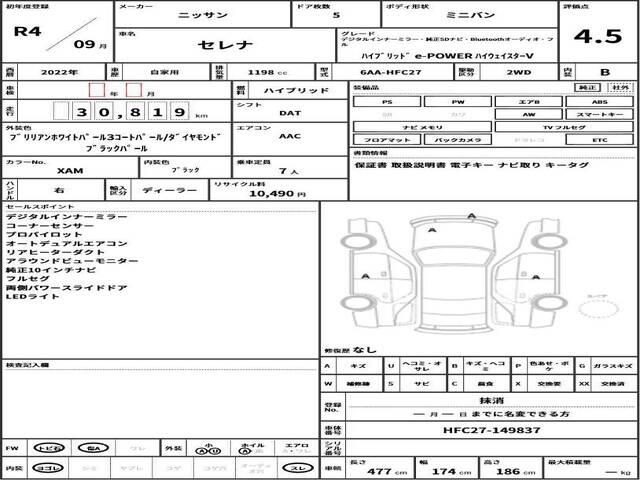Select the サビ legend cell
The height and width of the screenshot is (480, 640).
(x=422, y=384)
